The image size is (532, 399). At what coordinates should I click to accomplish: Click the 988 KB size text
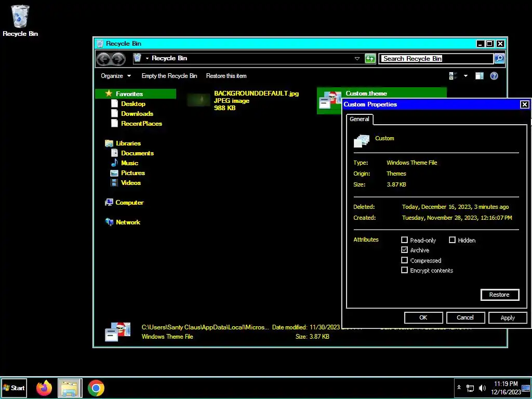click(x=224, y=108)
